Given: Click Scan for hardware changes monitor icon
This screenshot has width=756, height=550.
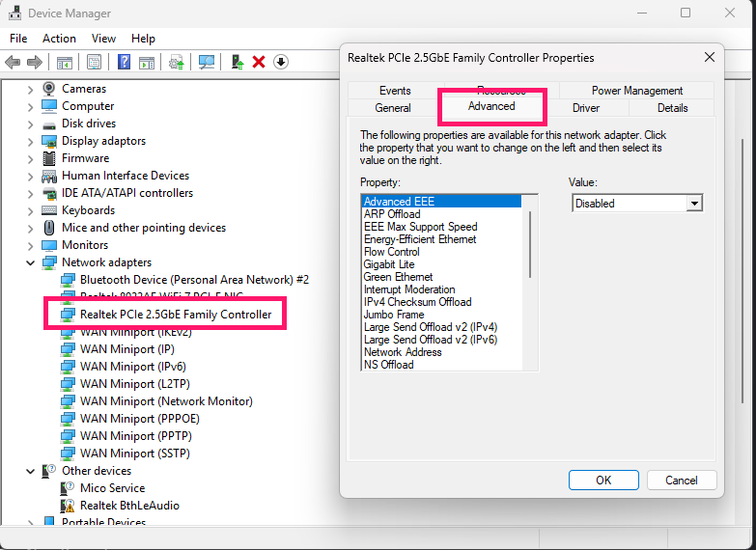Looking at the screenshot, I should click(x=207, y=62).
